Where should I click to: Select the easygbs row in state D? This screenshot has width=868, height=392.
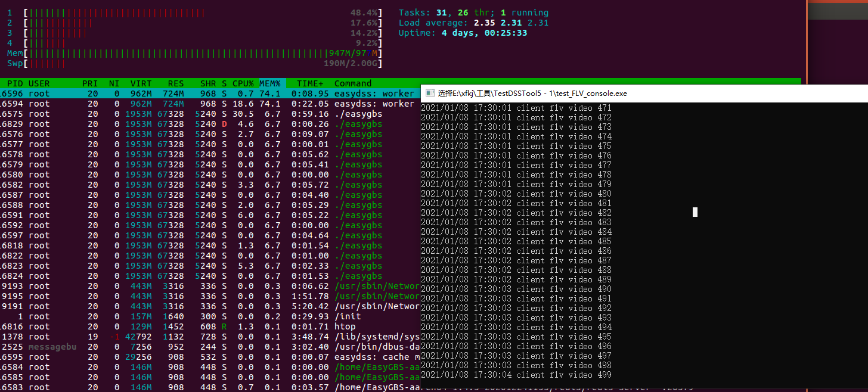point(210,124)
